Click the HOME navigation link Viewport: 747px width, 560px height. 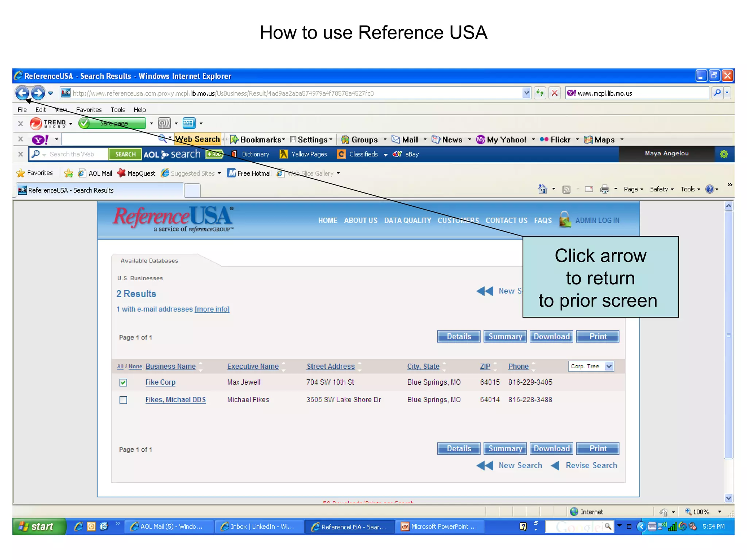(328, 221)
